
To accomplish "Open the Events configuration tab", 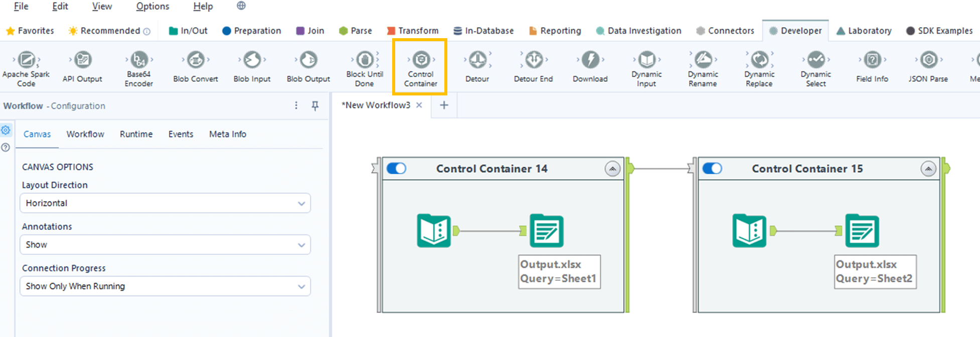I will point(181,134).
